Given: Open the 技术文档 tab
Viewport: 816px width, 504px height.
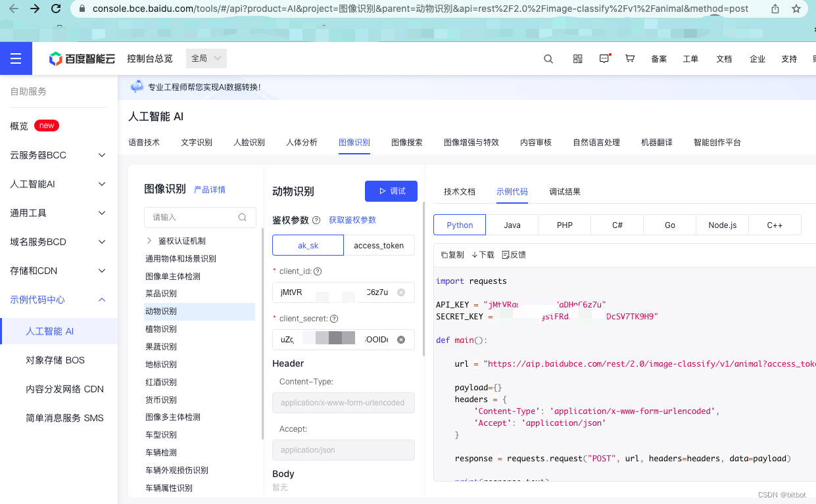Looking at the screenshot, I should (460, 192).
